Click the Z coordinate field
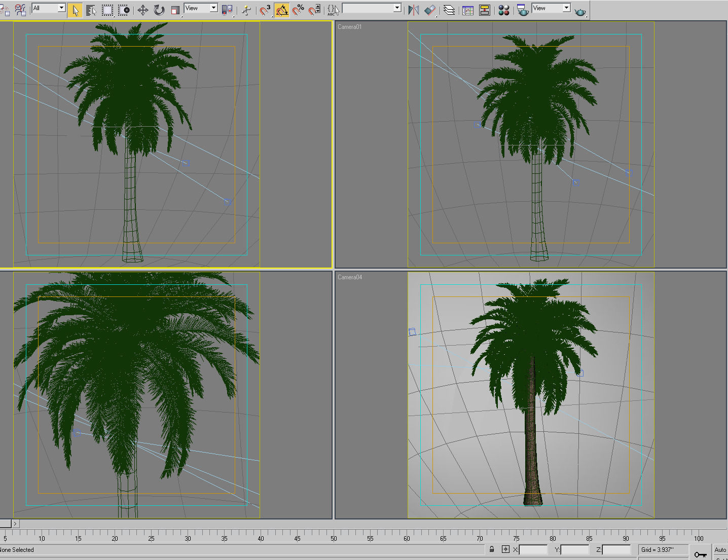 [x=616, y=550]
